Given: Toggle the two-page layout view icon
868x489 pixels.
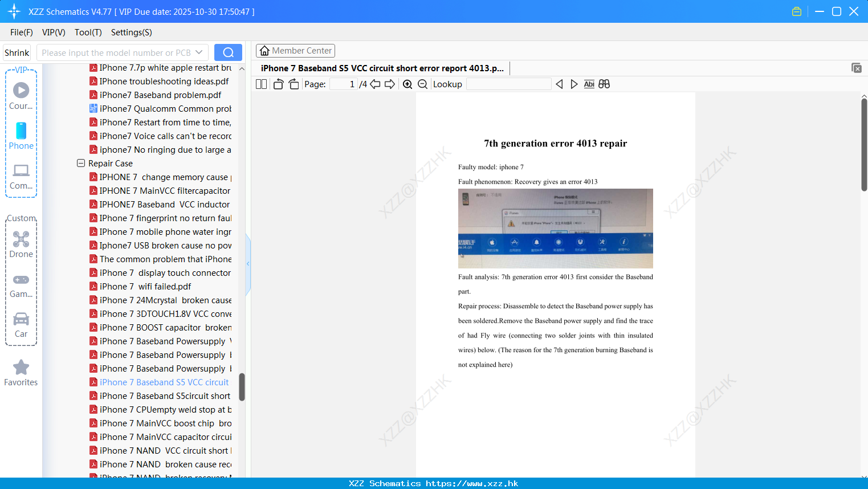Looking at the screenshot, I should [x=261, y=84].
